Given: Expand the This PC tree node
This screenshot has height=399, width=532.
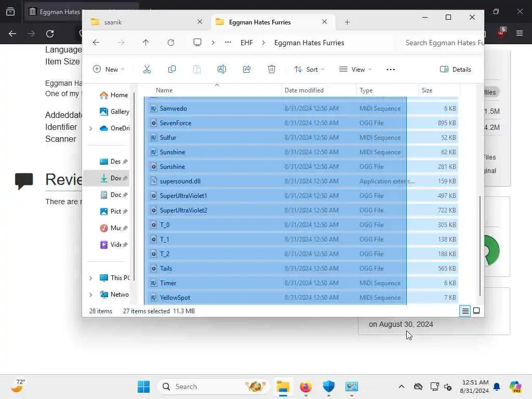Looking at the screenshot, I should coord(90,278).
